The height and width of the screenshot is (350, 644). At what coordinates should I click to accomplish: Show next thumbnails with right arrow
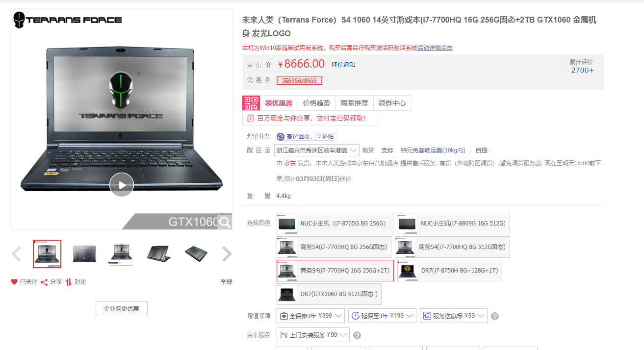[227, 254]
